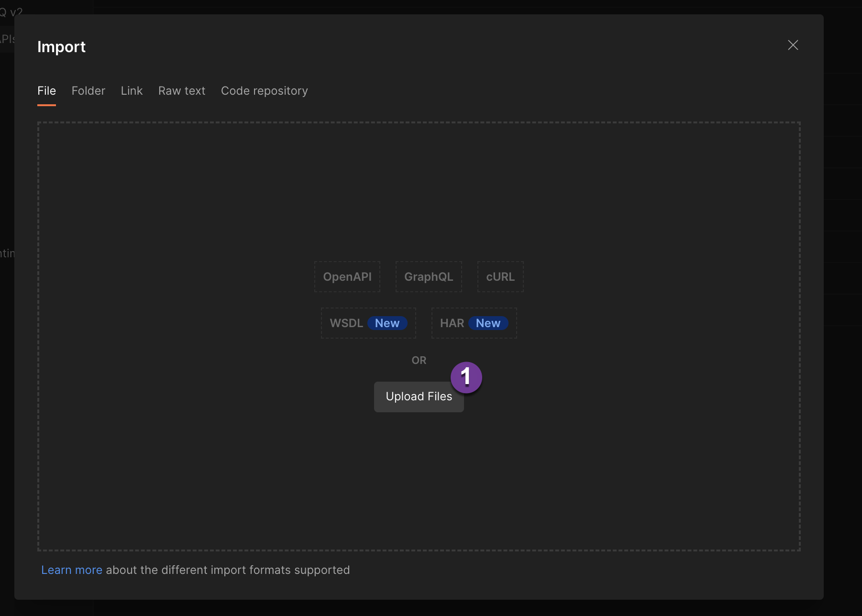
Task: Select the GraphQL import format
Action: point(428,276)
